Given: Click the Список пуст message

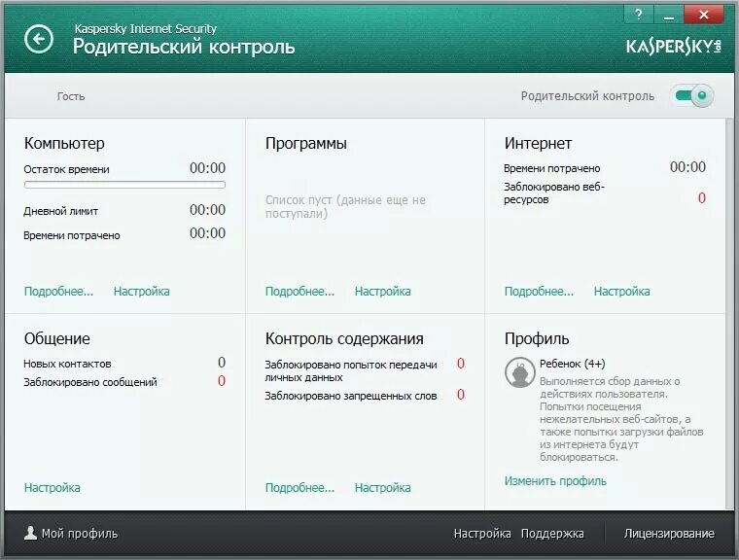Looking at the screenshot, I should coord(345,206).
